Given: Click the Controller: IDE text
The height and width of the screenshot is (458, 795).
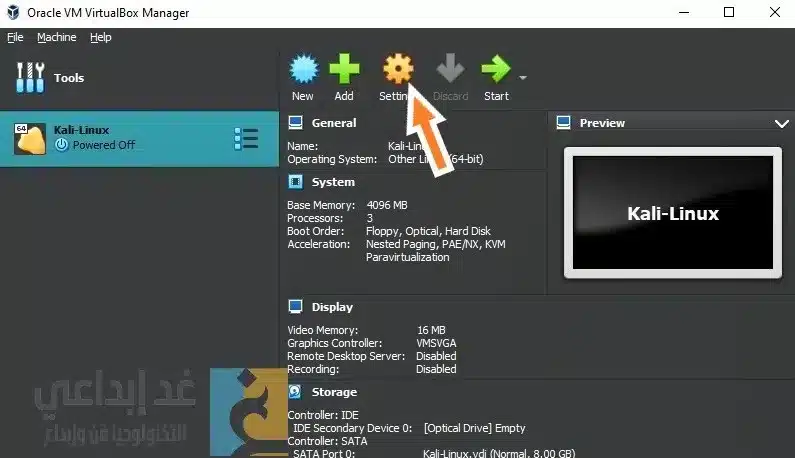Looking at the screenshot, I should 323,415.
